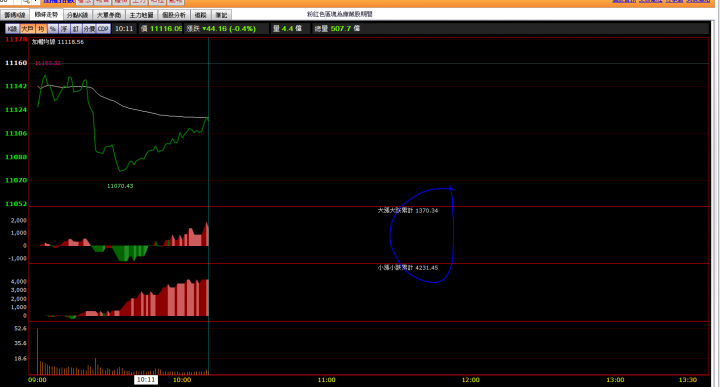This screenshot has height=387, width=720.
Task: Click the 52.6 volume axis label
Action: (x=21, y=329)
